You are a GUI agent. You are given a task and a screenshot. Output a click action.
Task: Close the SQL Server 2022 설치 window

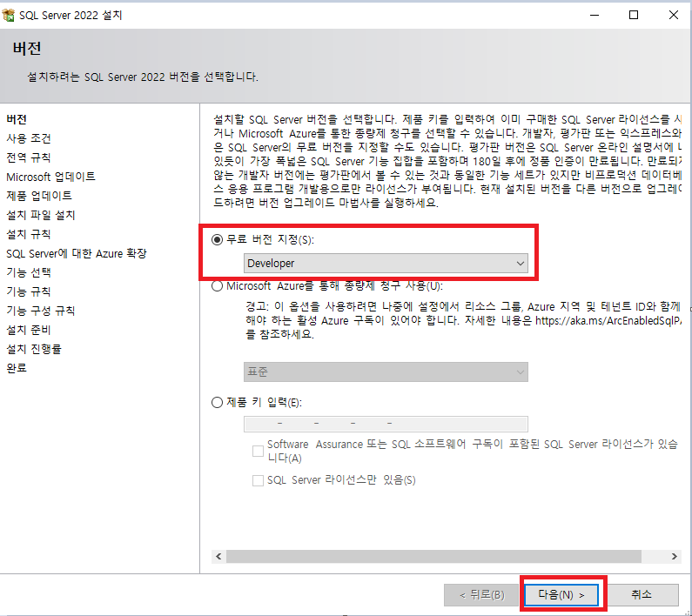(x=674, y=15)
